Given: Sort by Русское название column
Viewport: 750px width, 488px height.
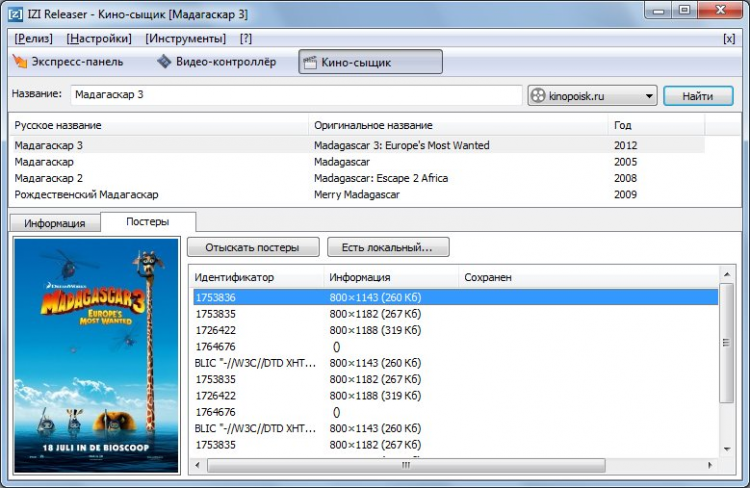Looking at the screenshot, I should coord(159,125).
